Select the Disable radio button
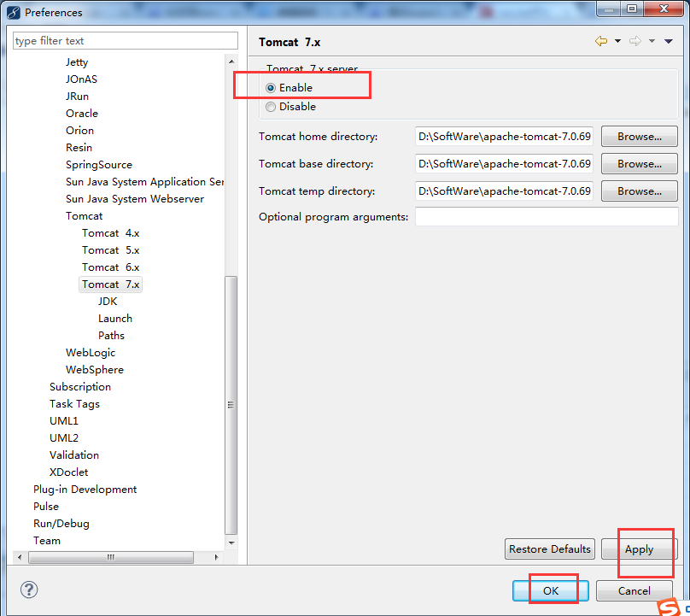 tap(271, 107)
